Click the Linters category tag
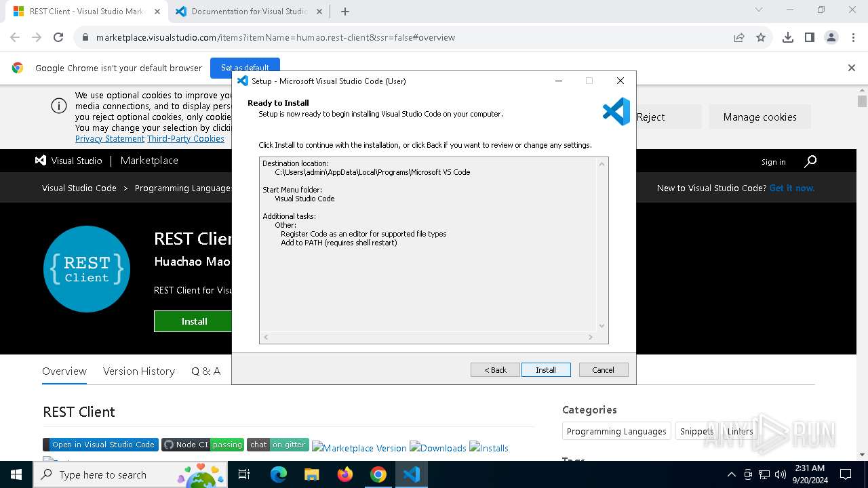Screen dimensions: 868x488 coord(741,431)
